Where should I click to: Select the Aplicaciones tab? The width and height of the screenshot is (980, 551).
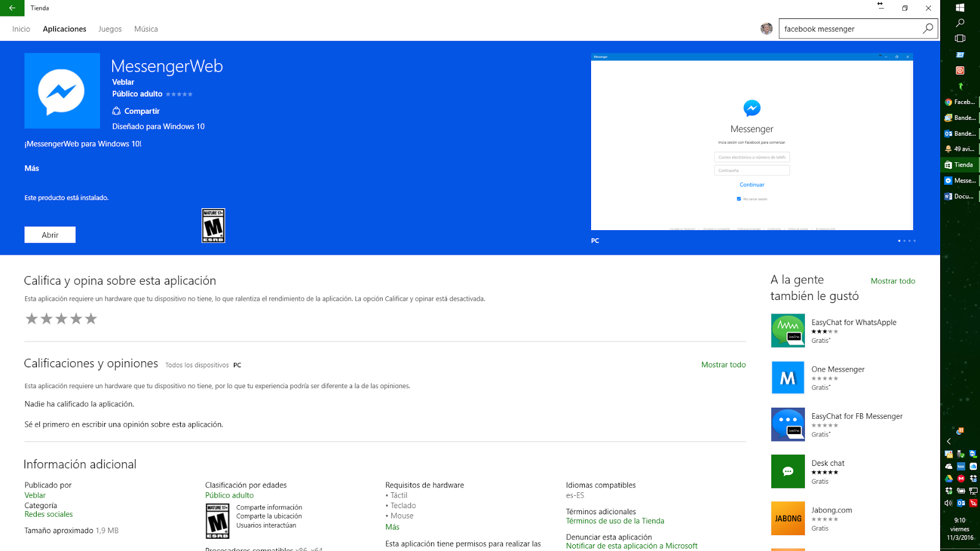64,29
